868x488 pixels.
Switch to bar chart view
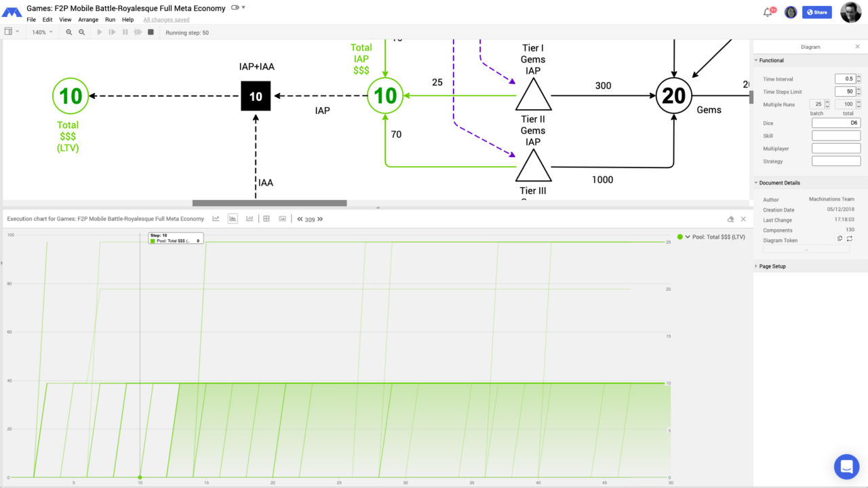tap(250, 219)
